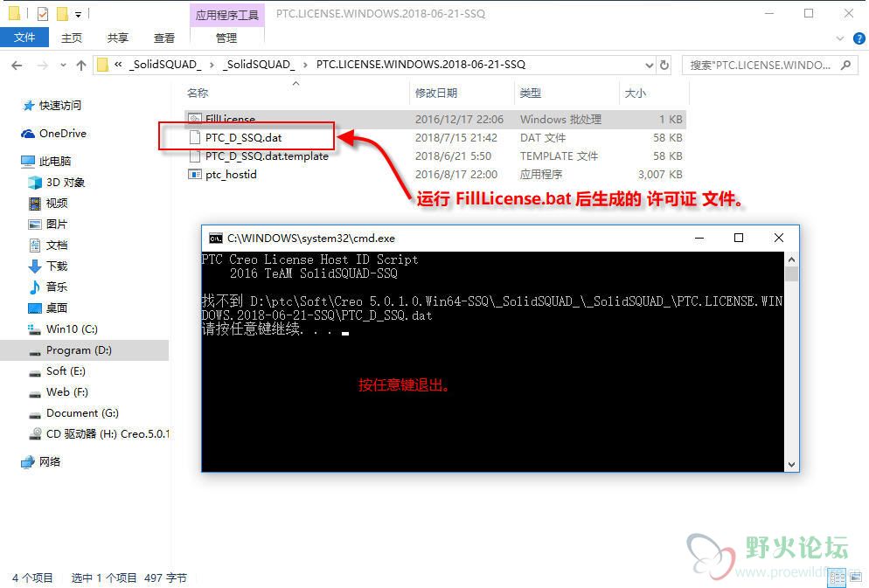Switch to the 主页 ribbon tab

[72, 38]
